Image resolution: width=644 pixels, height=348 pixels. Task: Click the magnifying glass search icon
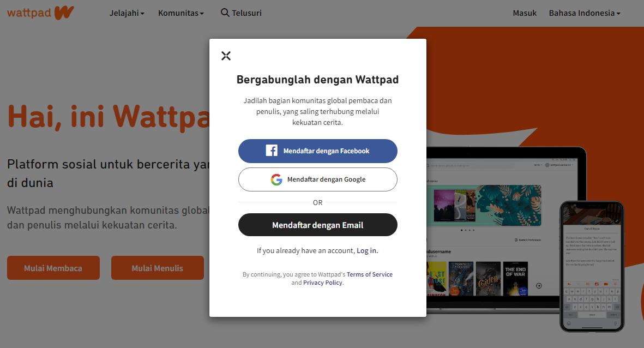point(225,13)
